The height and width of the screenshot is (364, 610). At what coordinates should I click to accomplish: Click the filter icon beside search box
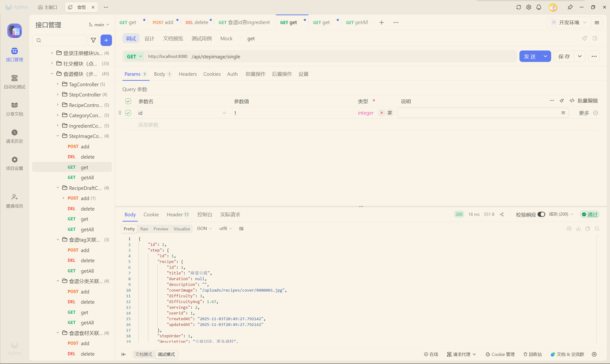(x=93, y=40)
